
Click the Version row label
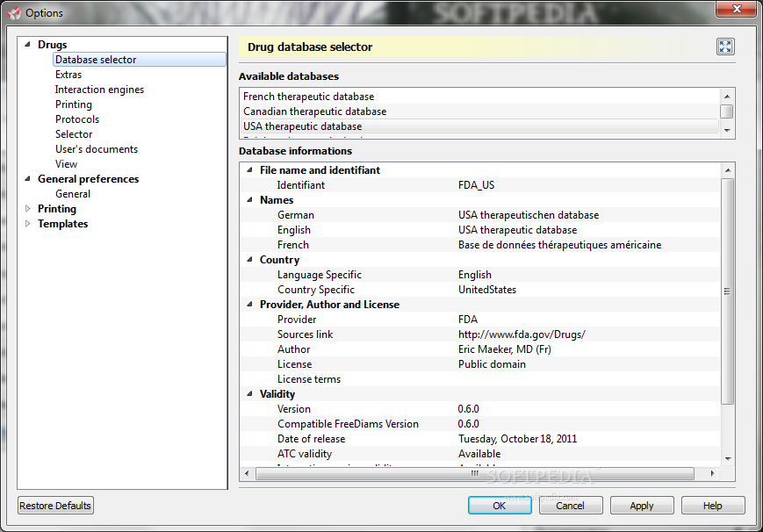click(294, 409)
